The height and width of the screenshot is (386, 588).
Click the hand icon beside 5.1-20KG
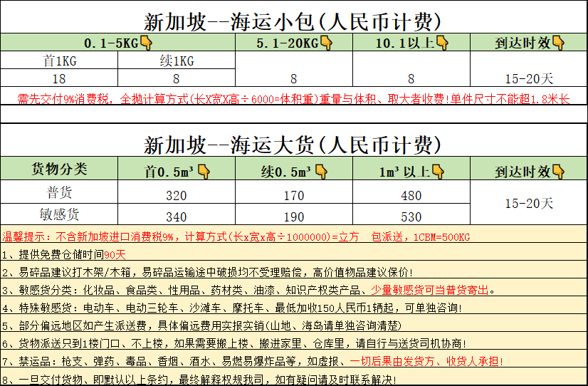(327, 43)
